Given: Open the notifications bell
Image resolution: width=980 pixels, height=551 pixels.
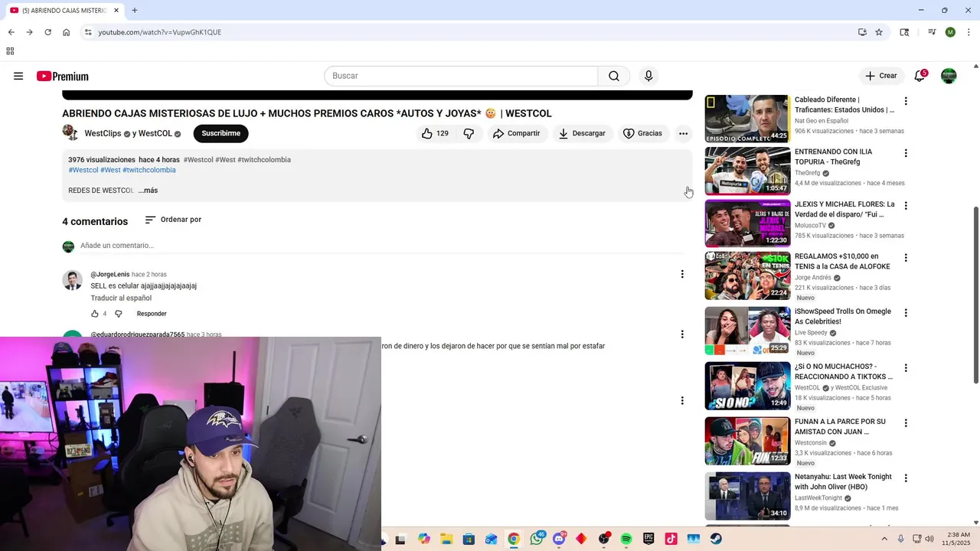Looking at the screenshot, I should pyautogui.click(x=920, y=76).
